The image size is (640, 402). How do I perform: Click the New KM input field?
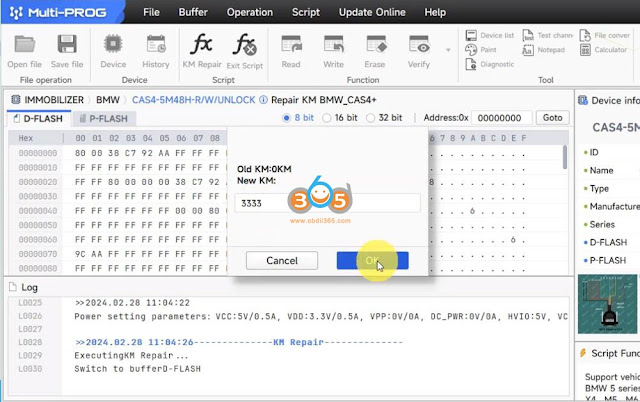click(x=327, y=203)
